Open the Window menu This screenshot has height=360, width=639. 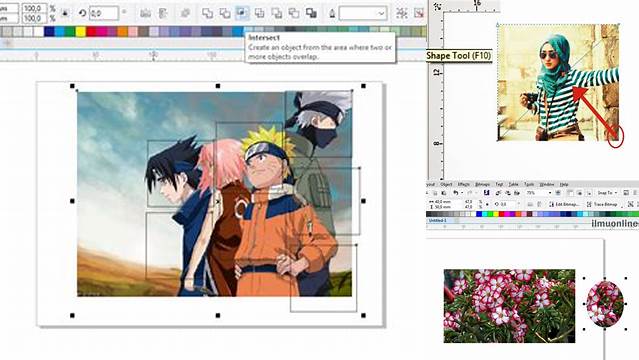click(547, 184)
